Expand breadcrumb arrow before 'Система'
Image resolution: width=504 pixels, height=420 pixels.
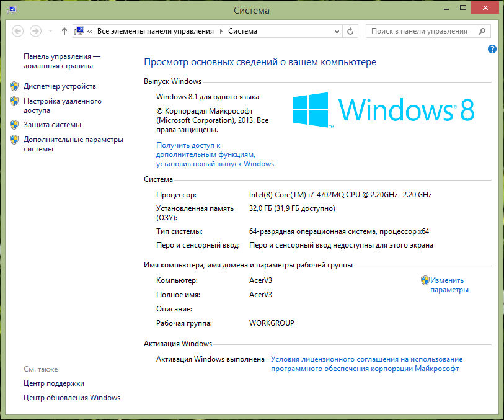click(221, 31)
